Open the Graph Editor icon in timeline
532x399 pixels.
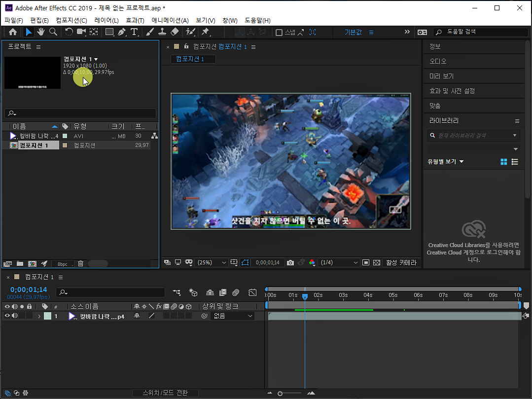click(252, 292)
